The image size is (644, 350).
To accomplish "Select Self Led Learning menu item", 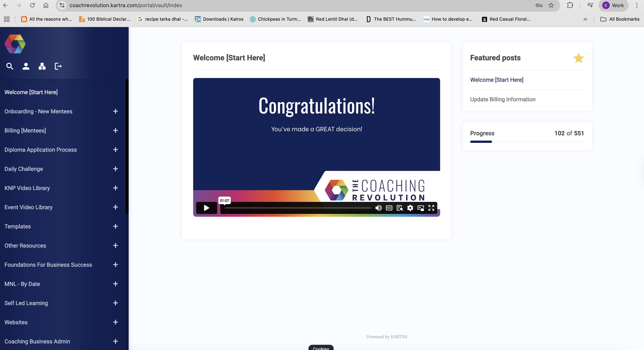I will (x=26, y=303).
